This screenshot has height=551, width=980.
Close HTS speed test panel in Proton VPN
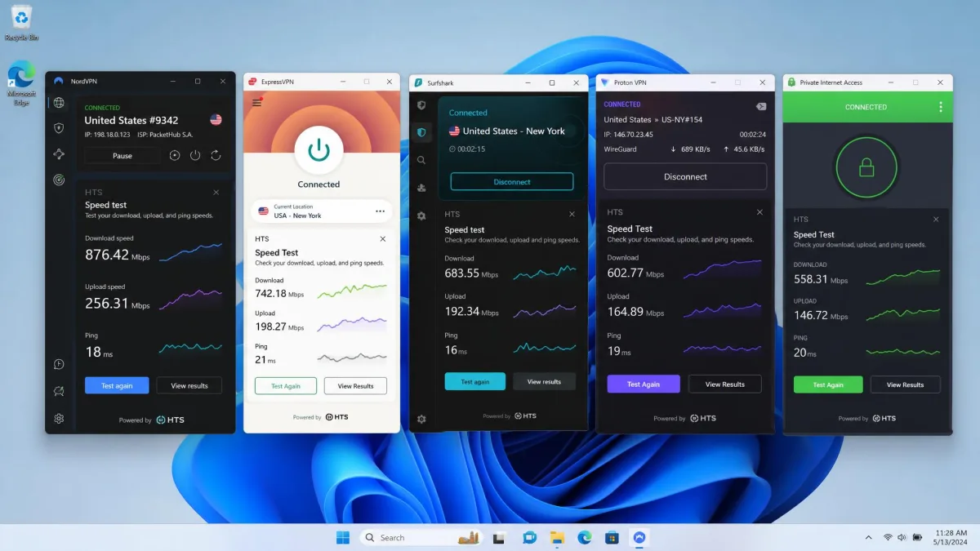coord(759,212)
